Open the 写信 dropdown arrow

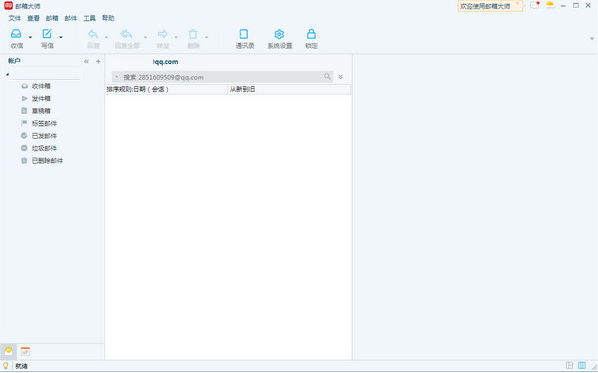click(x=61, y=37)
